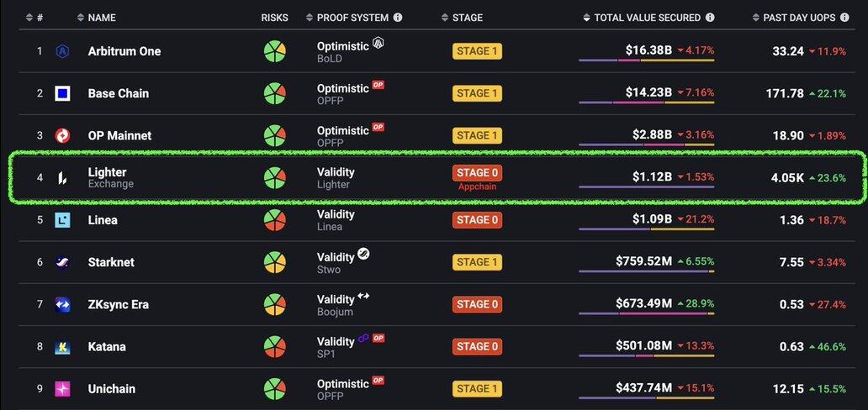Click the Starknet logo icon
Image resolution: width=868 pixels, height=410 pixels.
tap(62, 262)
